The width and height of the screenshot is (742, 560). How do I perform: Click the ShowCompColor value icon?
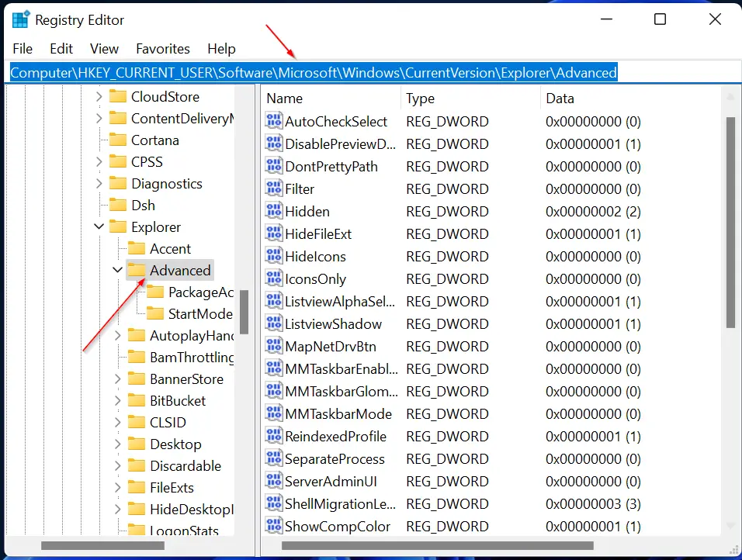pos(274,526)
